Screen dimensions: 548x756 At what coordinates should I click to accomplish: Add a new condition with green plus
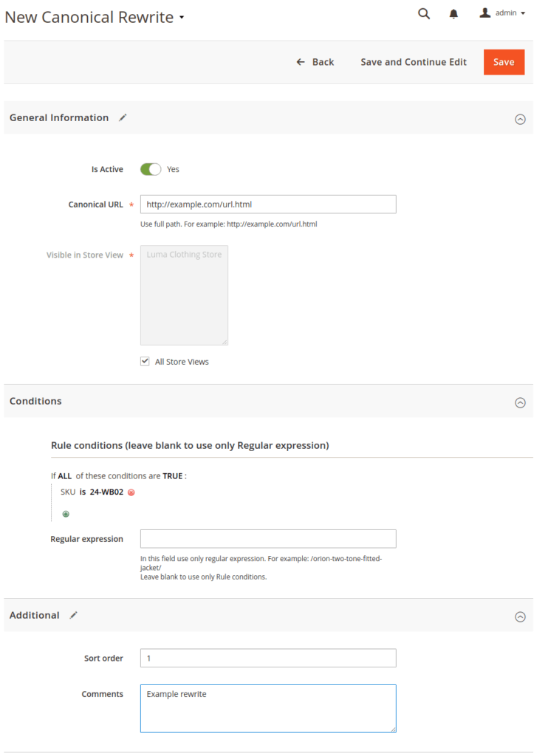click(x=66, y=514)
